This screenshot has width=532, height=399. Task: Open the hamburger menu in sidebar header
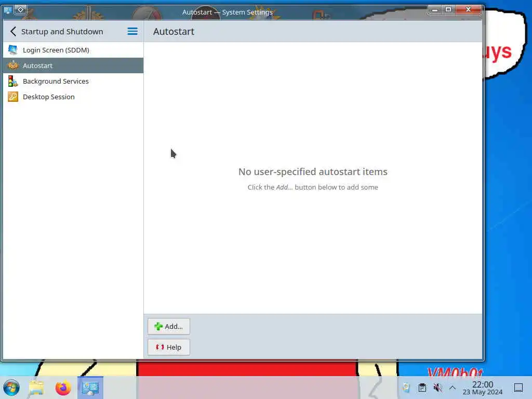pyautogui.click(x=132, y=31)
